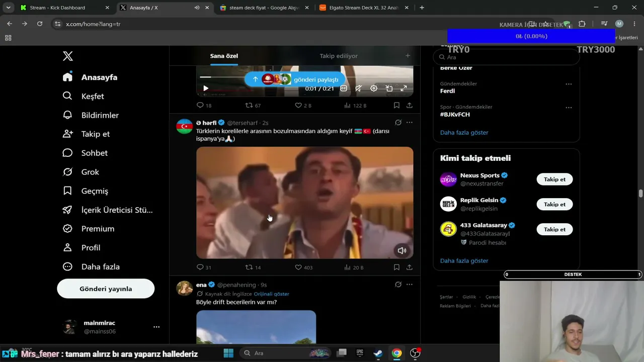Follow Nexus Sports
644x362 pixels.
[x=554, y=179]
